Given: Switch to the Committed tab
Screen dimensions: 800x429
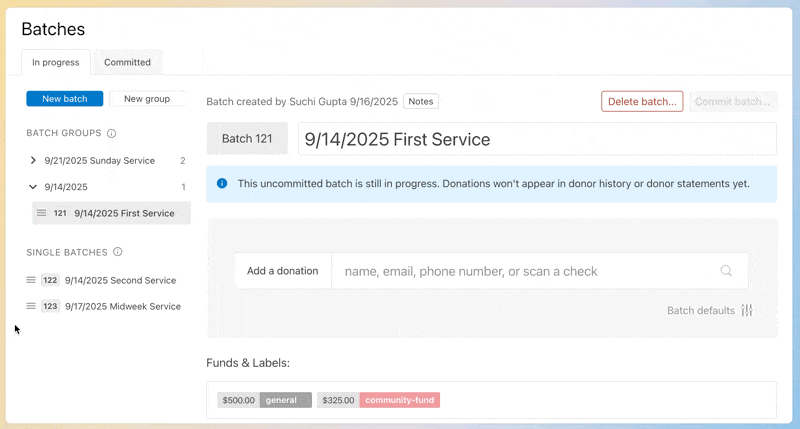Looking at the screenshot, I should [127, 62].
